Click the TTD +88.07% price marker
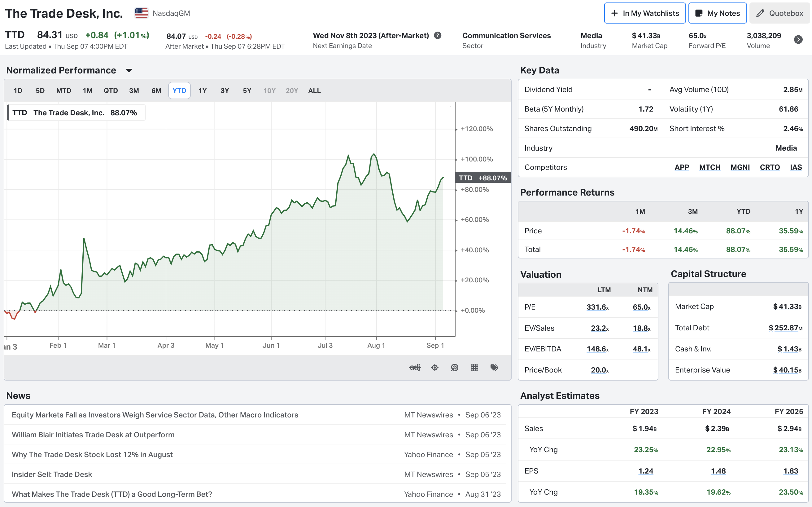812x507 pixels. (483, 178)
